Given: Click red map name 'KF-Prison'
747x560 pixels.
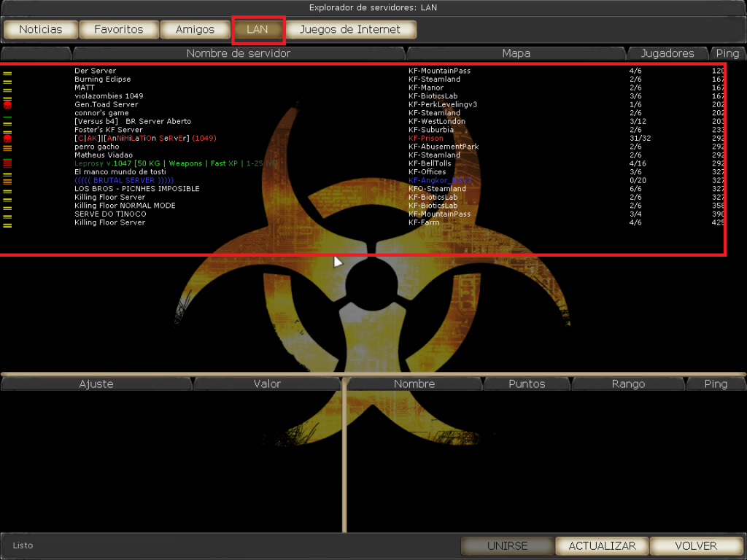Looking at the screenshot, I should [426, 138].
